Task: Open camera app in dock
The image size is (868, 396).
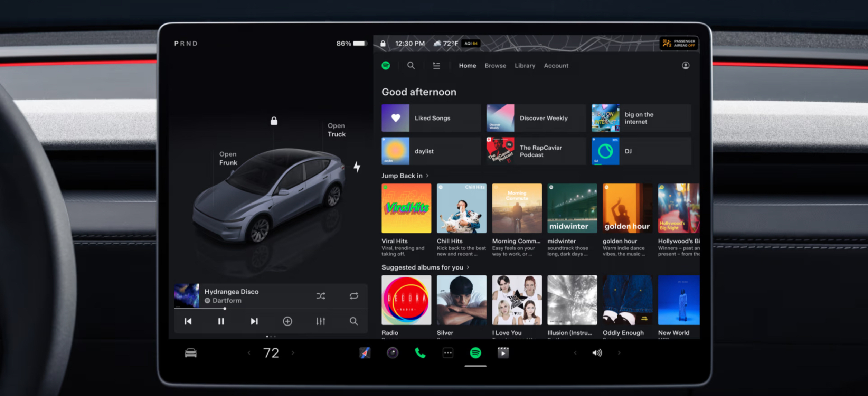Action: (393, 353)
